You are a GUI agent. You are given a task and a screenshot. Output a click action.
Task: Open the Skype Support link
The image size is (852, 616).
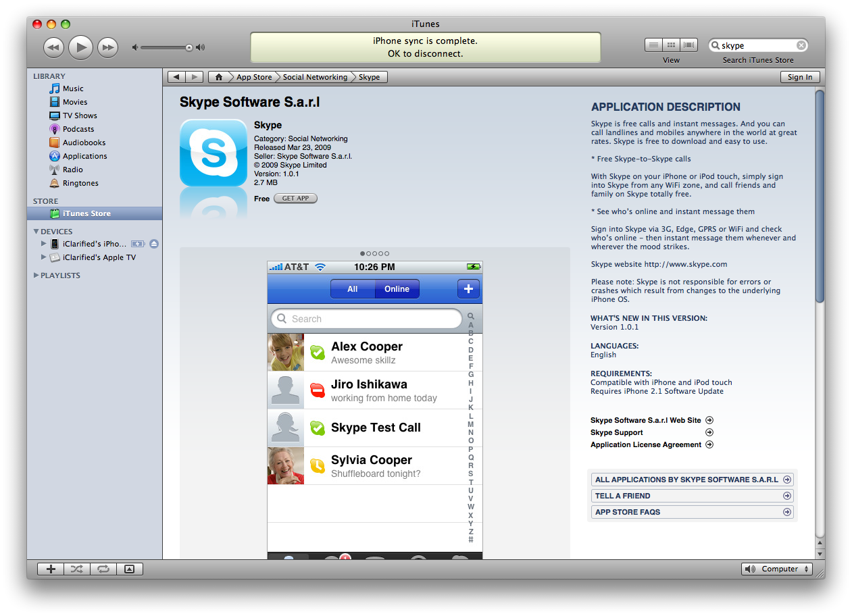pyautogui.click(x=651, y=432)
